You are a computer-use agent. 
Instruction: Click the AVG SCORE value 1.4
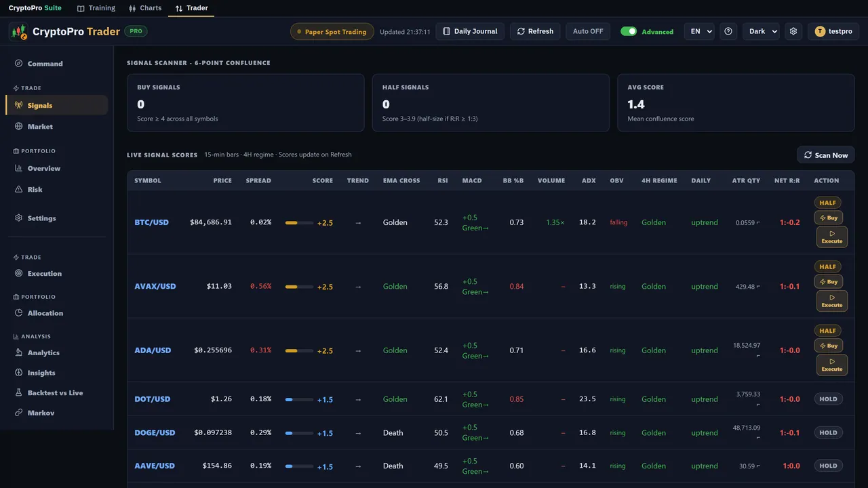click(x=636, y=104)
